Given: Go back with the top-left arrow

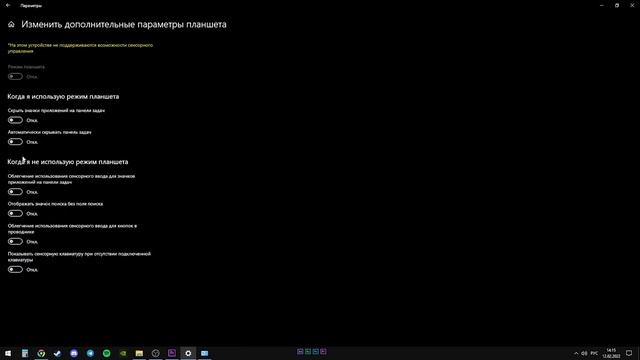Looking at the screenshot, I should (8, 5).
